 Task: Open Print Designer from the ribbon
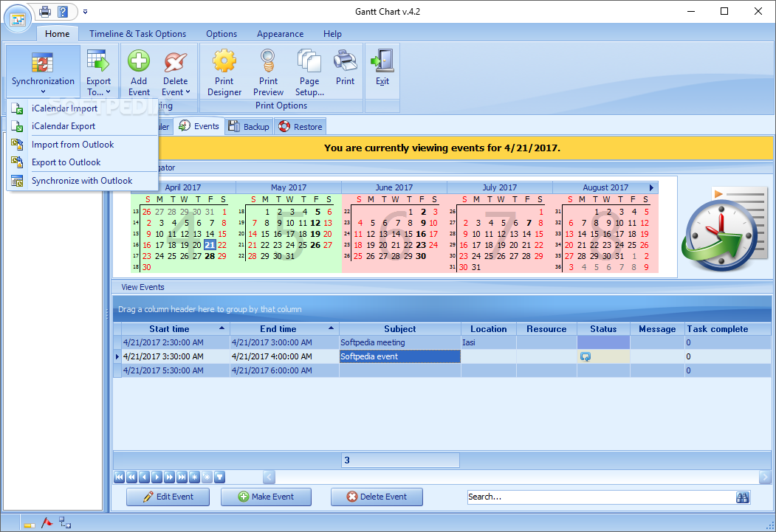pos(224,73)
